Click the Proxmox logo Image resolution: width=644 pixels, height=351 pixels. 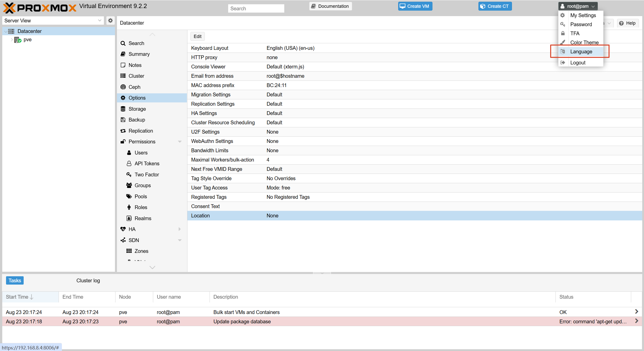[39, 8]
